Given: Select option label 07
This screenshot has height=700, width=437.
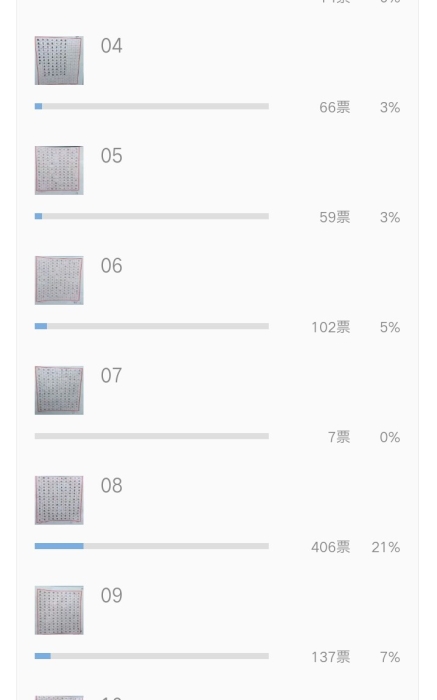Looking at the screenshot, I should tap(111, 375).
